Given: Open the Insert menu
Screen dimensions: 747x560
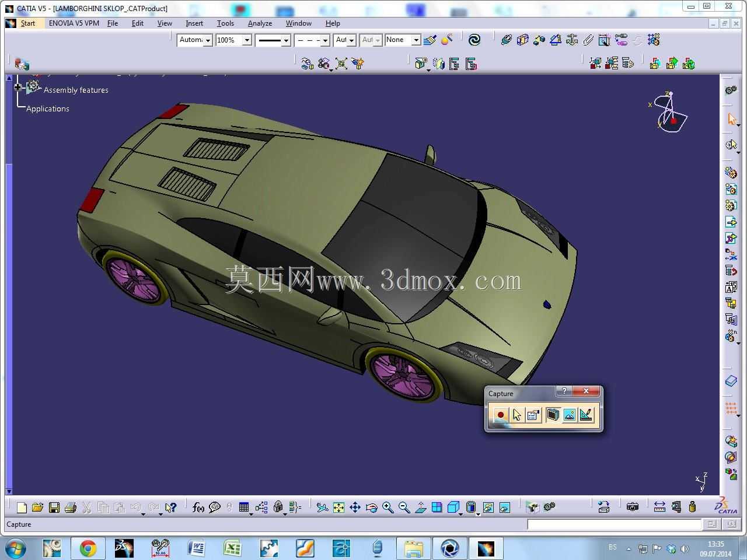Looking at the screenshot, I should click(194, 23).
